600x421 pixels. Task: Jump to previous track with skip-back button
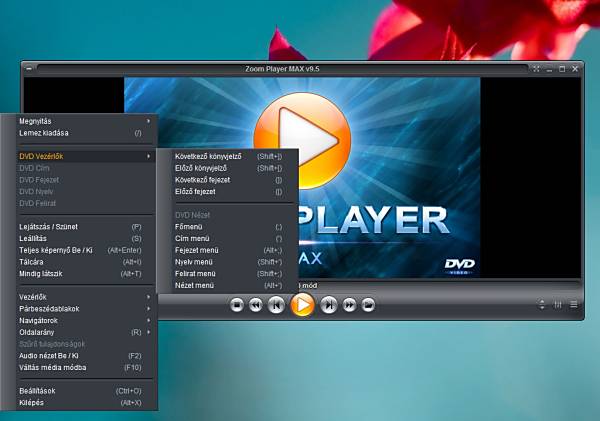276,305
